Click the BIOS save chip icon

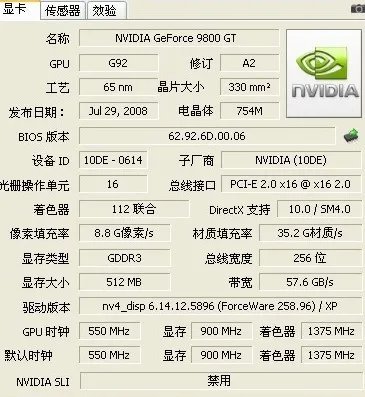tap(351, 136)
